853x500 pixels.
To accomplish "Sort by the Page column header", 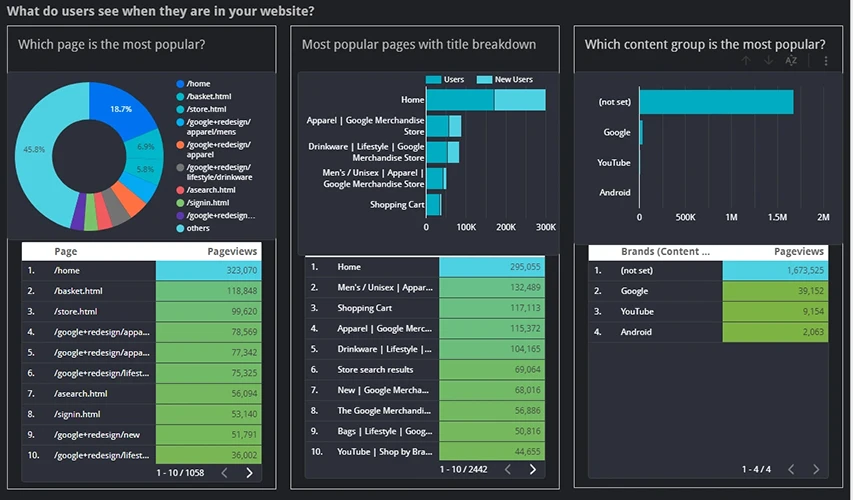I will click(66, 251).
